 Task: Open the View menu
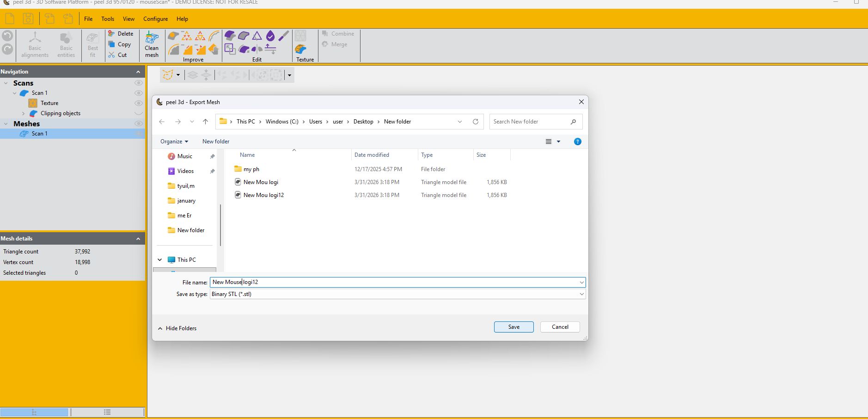tap(128, 19)
